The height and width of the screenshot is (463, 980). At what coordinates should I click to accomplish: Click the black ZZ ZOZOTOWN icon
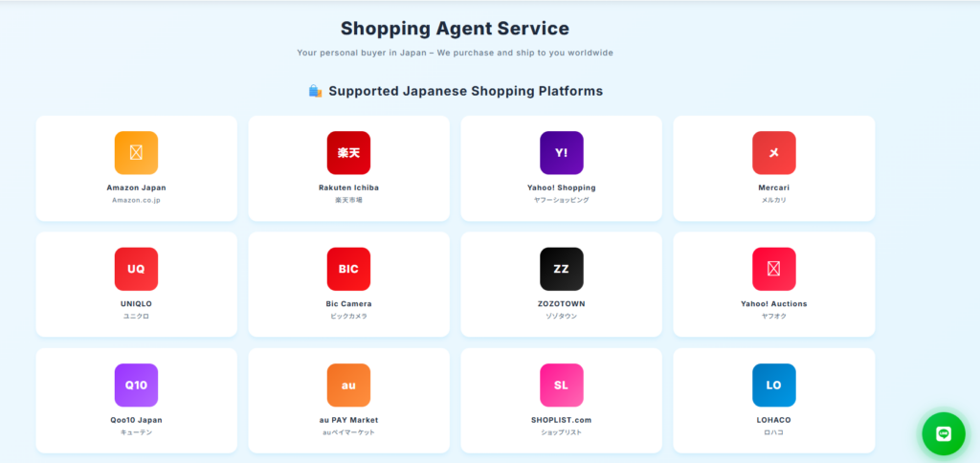point(561,269)
